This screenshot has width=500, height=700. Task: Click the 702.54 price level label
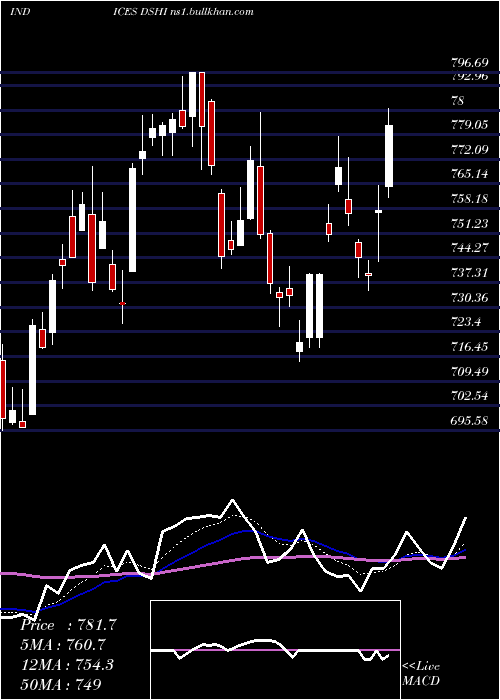click(x=470, y=396)
